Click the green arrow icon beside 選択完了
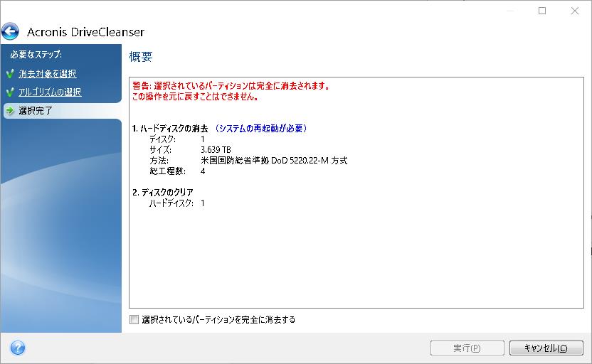The width and height of the screenshot is (592, 364). tap(11, 110)
